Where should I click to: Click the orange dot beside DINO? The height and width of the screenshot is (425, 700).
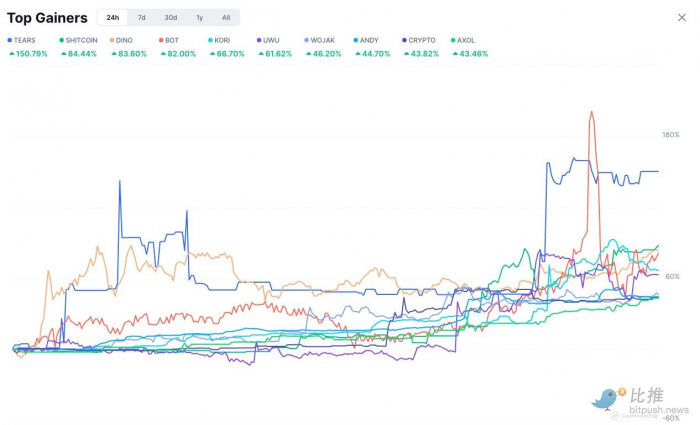click(112, 40)
